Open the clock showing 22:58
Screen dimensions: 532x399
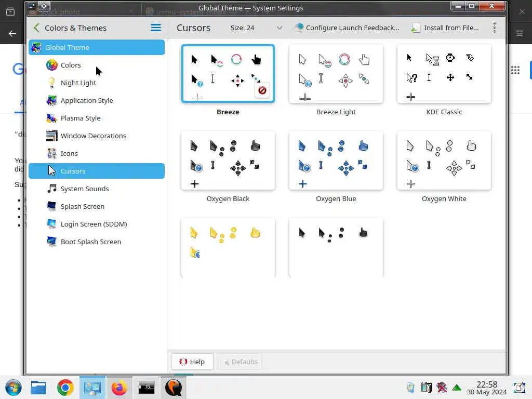[486, 388]
